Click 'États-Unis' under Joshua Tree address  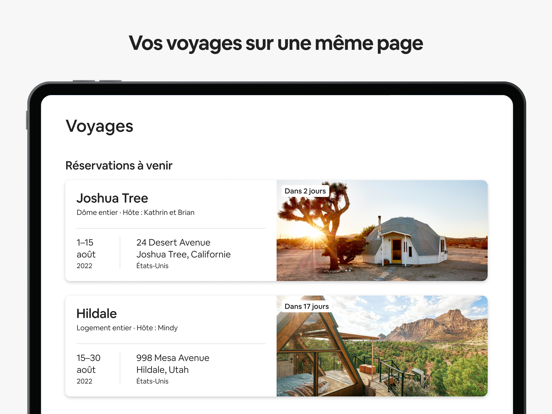pyautogui.click(x=152, y=266)
